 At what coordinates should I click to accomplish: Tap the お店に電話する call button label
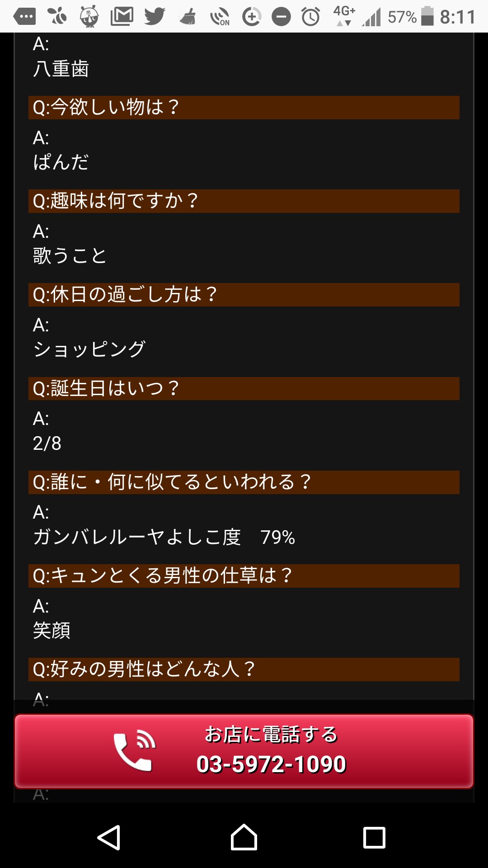271,734
